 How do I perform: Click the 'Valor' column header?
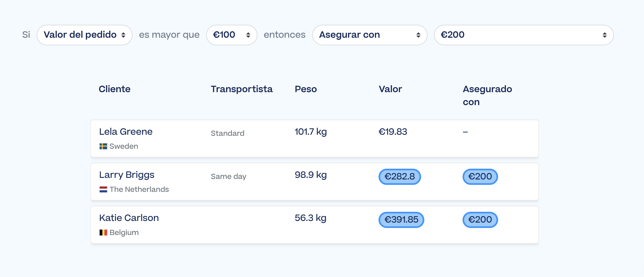click(x=390, y=89)
